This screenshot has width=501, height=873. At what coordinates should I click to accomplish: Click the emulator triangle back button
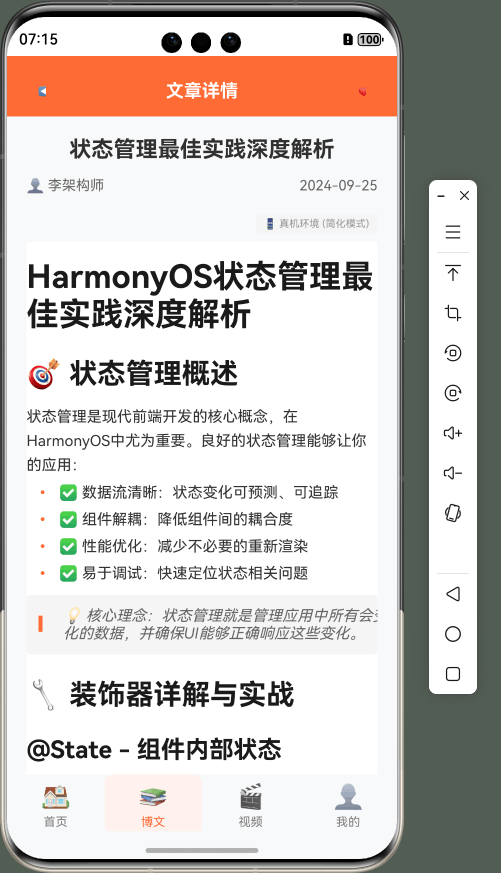point(453,594)
